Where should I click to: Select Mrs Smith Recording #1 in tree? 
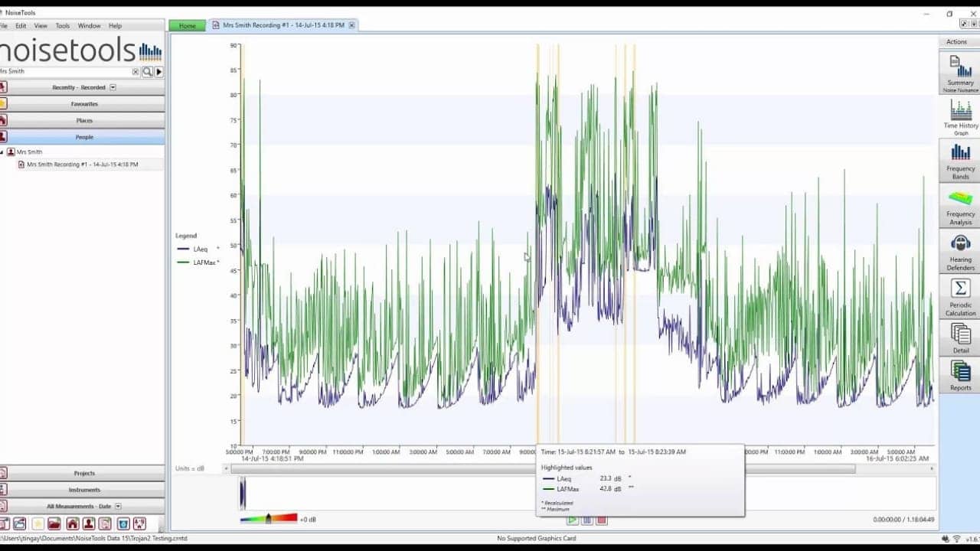(82, 165)
